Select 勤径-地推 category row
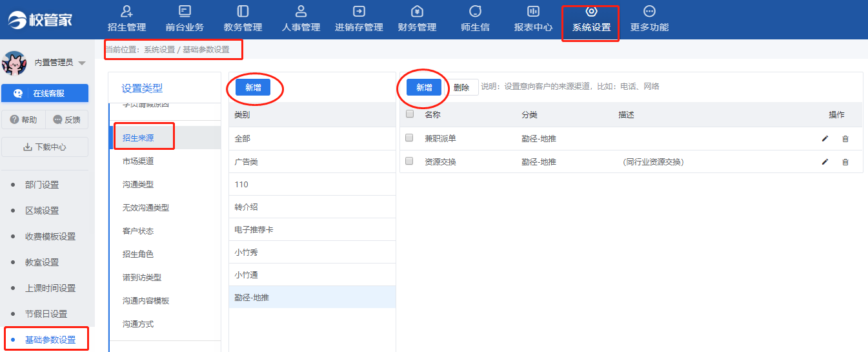The image size is (868, 352). pos(312,297)
